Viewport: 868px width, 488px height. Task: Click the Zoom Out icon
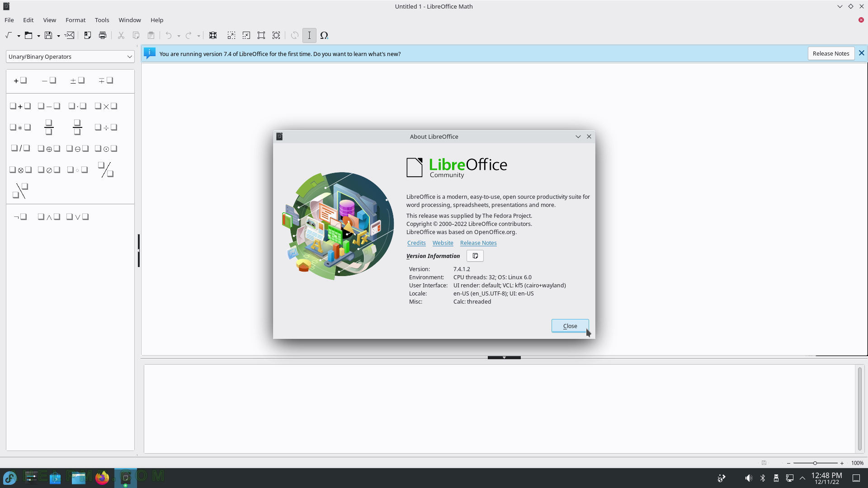(x=246, y=35)
